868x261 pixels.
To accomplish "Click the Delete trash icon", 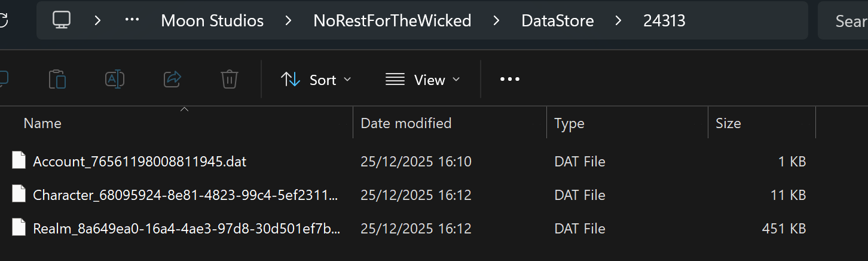I will [x=230, y=80].
